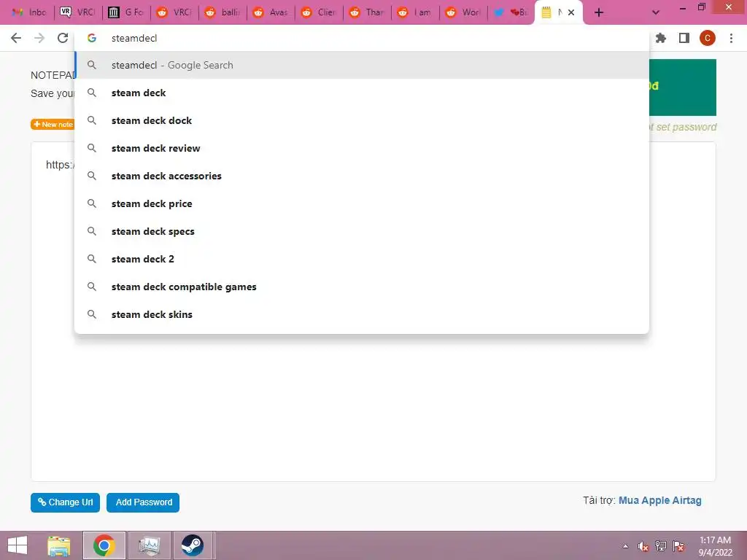Open Steam from the taskbar
This screenshot has width=747, height=560.
[x=193, y=545]
